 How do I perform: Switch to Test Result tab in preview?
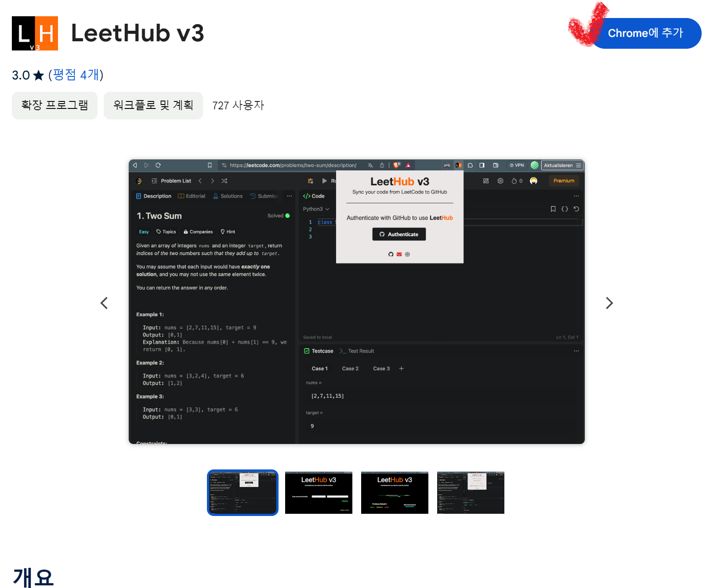(x=357, y=351)
